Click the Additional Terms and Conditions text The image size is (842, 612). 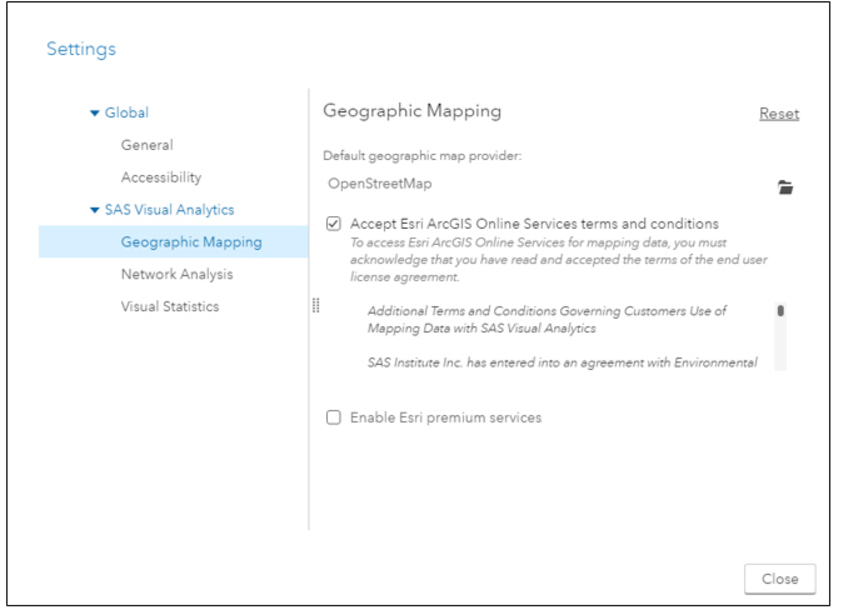(547, 319)
